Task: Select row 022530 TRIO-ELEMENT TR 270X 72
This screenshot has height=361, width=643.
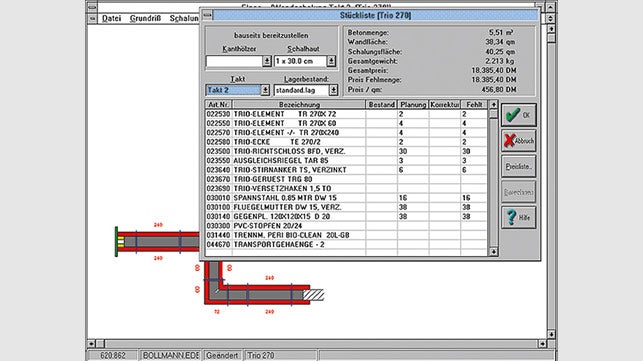Action: (346, 114)
